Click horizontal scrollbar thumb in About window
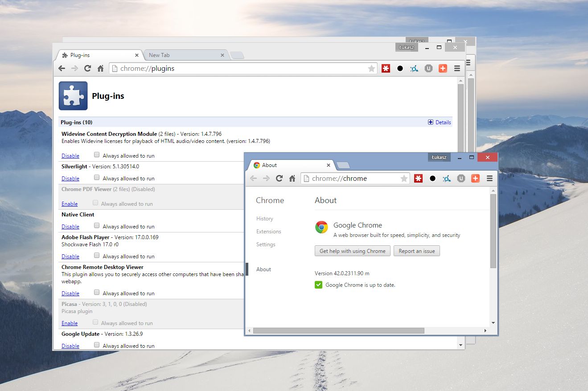 338,331
